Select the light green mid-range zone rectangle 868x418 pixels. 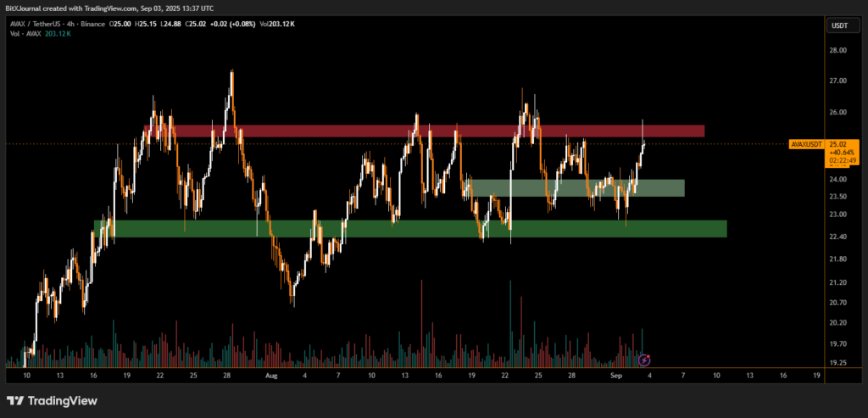point(576,188)
